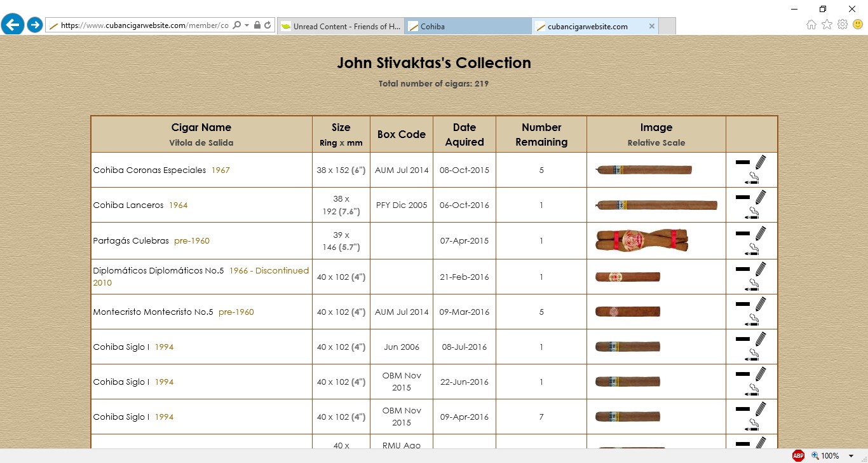This screenshot has height=463, width=868.
Task: Switch to Unread Content - Friends of H... tab
Action: 341,26
